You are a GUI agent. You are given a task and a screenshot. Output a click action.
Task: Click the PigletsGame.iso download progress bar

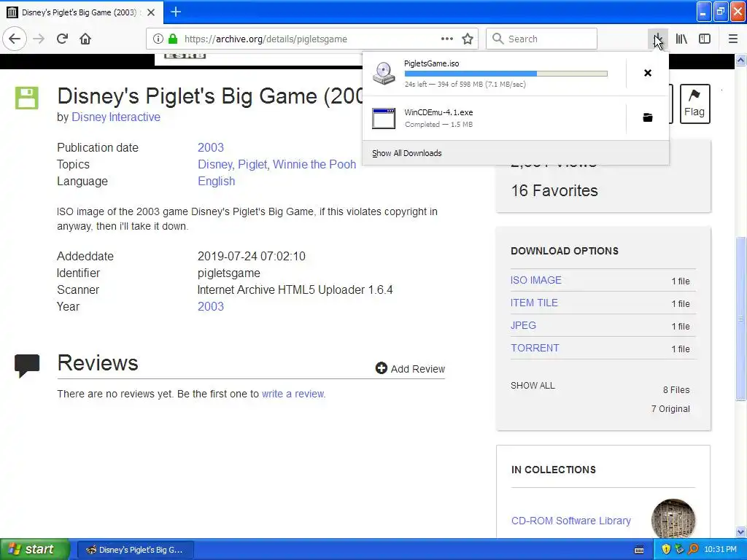point(506,74)
